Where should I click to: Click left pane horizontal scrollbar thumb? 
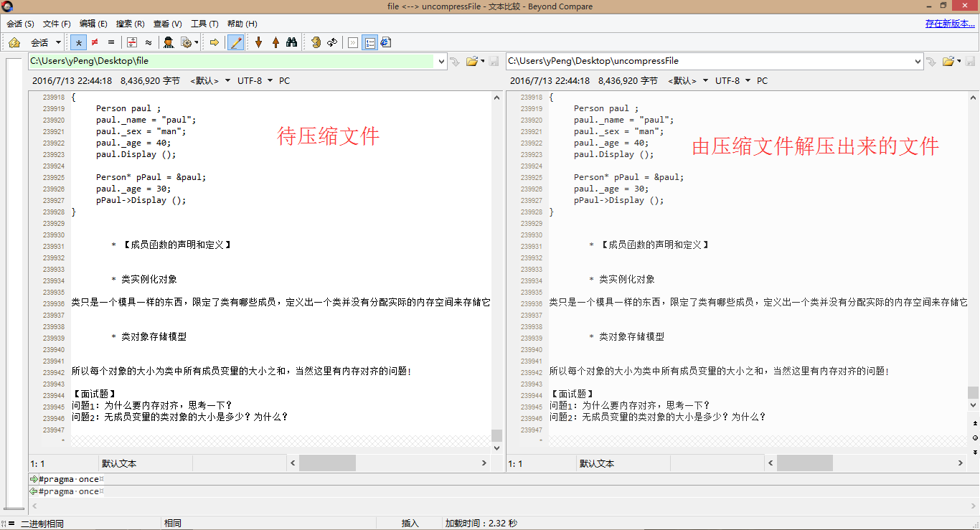(327, 463)
